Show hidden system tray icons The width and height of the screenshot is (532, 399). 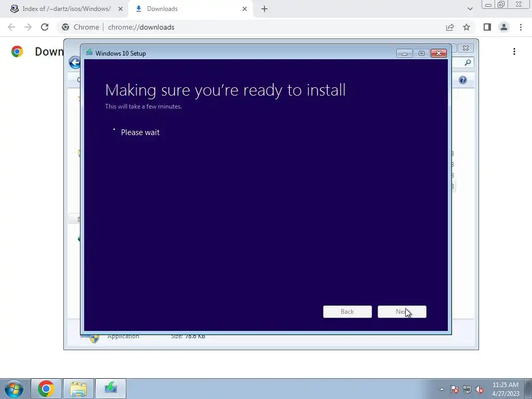coord(442,390)
